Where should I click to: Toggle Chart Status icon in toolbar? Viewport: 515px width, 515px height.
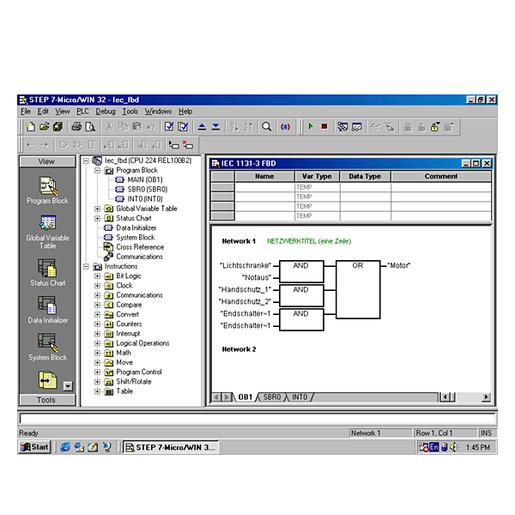(x=357, y=127)
